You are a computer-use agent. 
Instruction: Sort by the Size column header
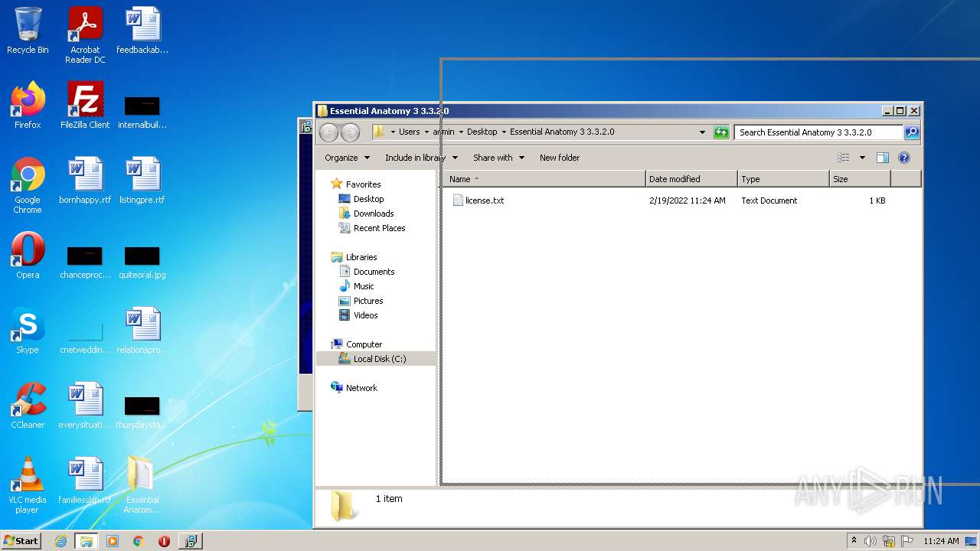click(x=860, y=179)
